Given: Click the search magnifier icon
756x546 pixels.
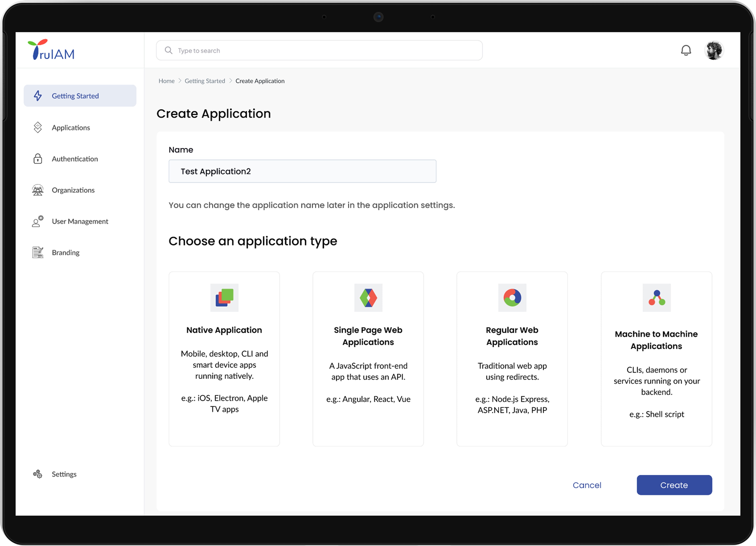Looking at the screenshot, I should [169, 50].
